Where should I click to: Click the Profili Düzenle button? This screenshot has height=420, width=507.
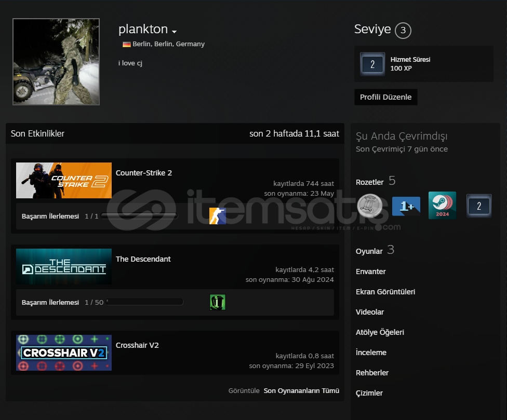pos(386,97)
